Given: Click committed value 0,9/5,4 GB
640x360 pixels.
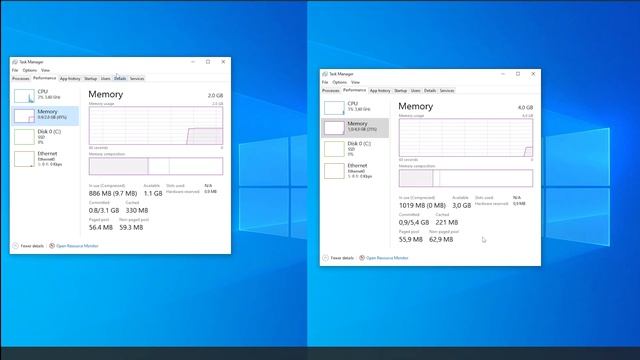Looking at the screenshot, I should 414,223.
